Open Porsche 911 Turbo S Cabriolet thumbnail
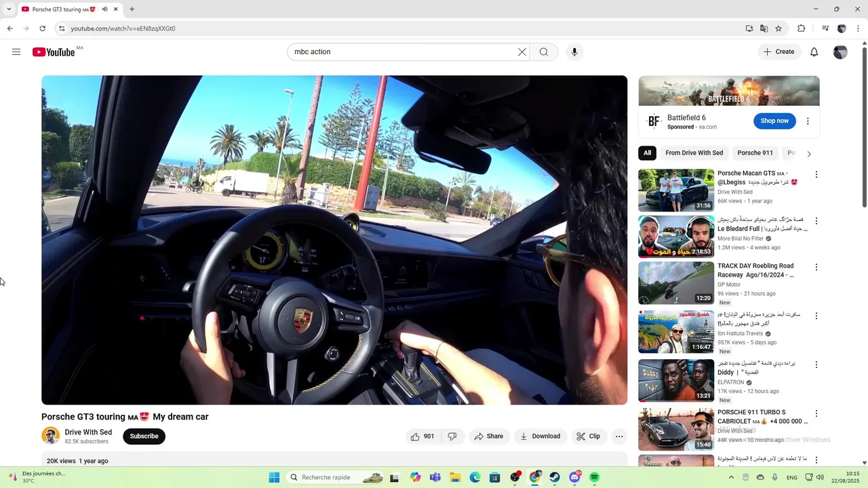The height and width of the screenshot is (488, 868). [x=676, y=430]
